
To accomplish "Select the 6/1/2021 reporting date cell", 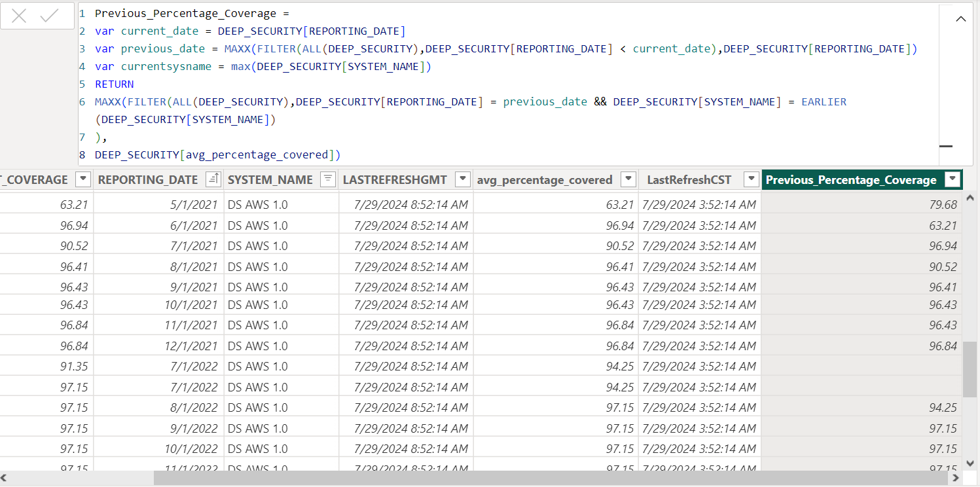I will point(158,225).
